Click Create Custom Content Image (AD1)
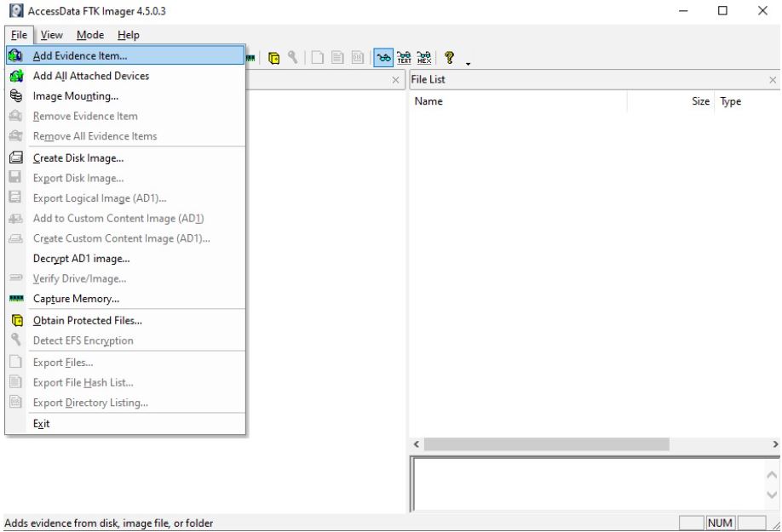Image resolution: width=782 pixels, height=532 pixels. pos(125,238)
